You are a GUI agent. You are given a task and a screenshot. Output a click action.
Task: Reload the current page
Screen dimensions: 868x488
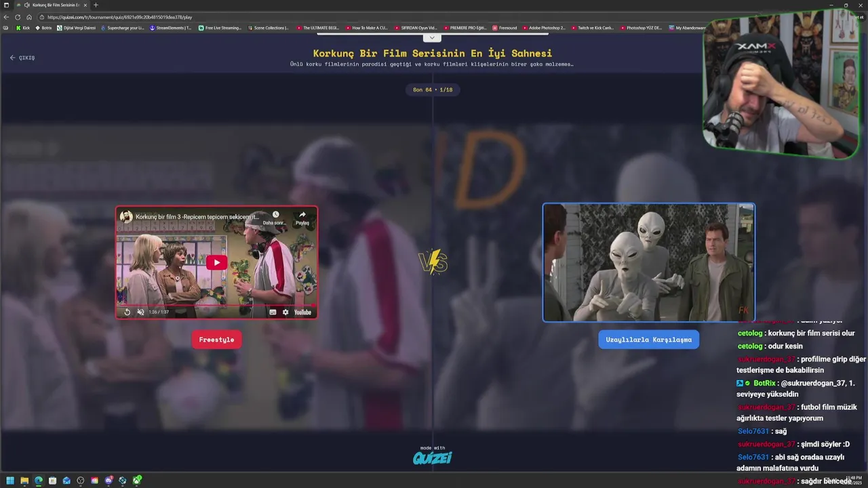[18, 17]
